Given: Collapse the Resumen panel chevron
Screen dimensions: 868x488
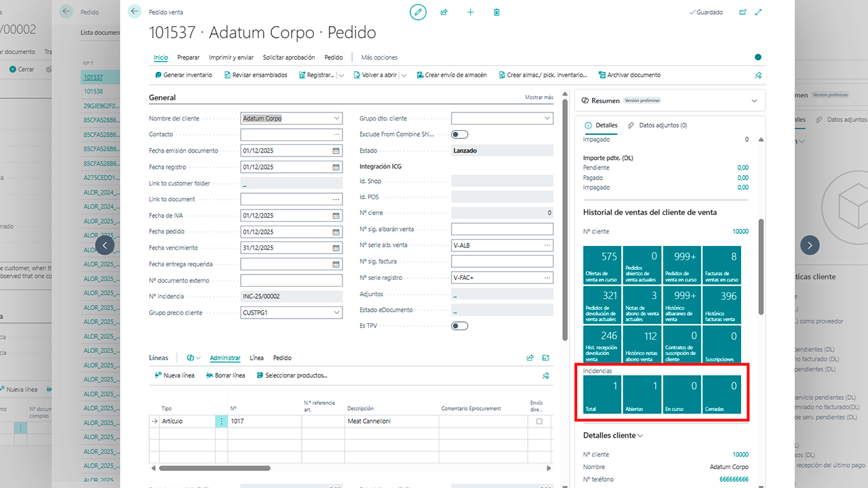Looking at the screenshot, I should [754, 100].
